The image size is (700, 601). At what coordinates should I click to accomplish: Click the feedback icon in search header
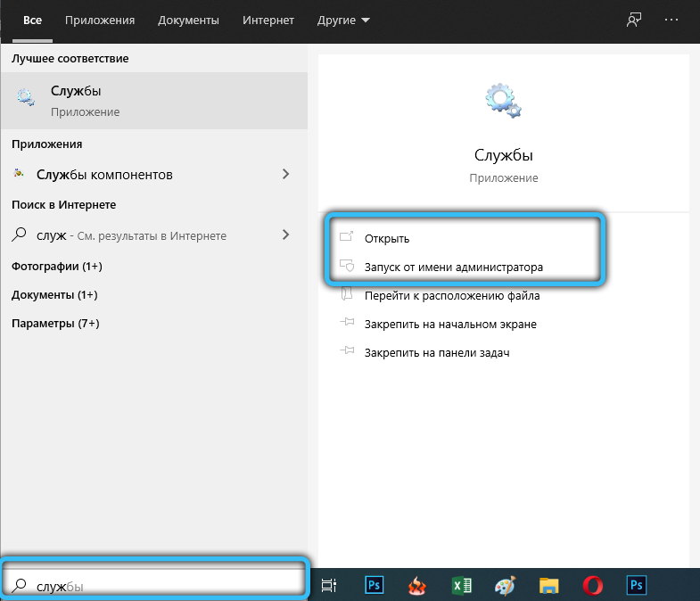pos(634,19)
